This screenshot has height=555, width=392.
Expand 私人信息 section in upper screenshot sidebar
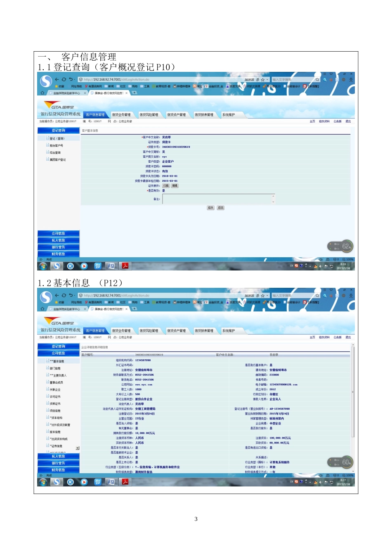pos(58,240)
